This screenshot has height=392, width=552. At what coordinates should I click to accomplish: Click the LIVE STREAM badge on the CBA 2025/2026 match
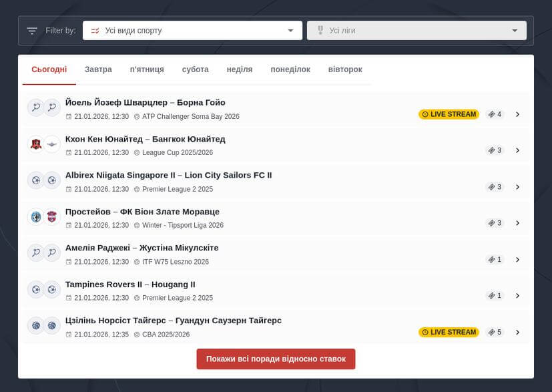coord(449,332)
